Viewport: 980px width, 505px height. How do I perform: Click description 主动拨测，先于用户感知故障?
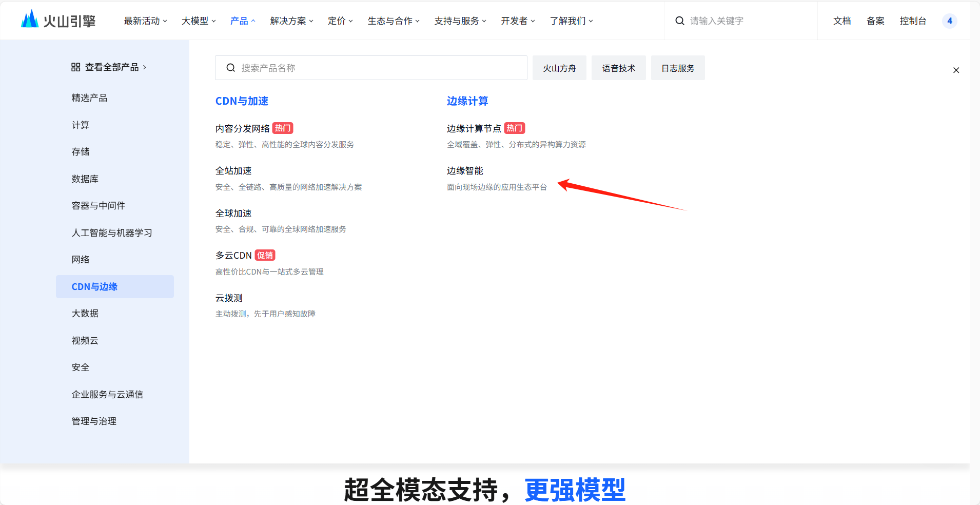point(265,314)
